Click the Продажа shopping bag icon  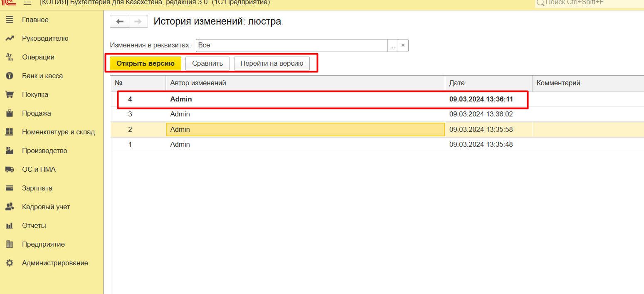click(x=10, y=114)
